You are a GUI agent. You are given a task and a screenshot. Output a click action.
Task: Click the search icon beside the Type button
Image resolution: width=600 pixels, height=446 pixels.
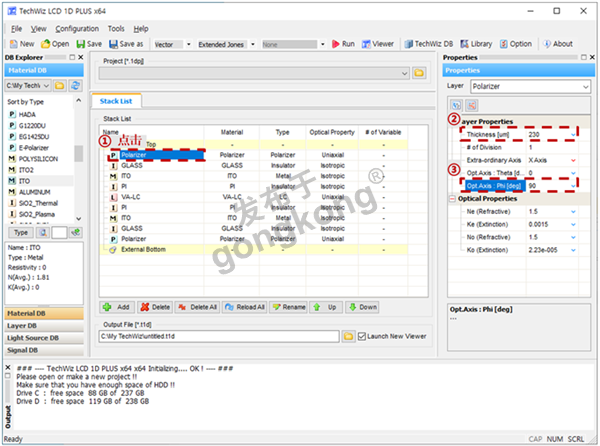coord(43,232)
